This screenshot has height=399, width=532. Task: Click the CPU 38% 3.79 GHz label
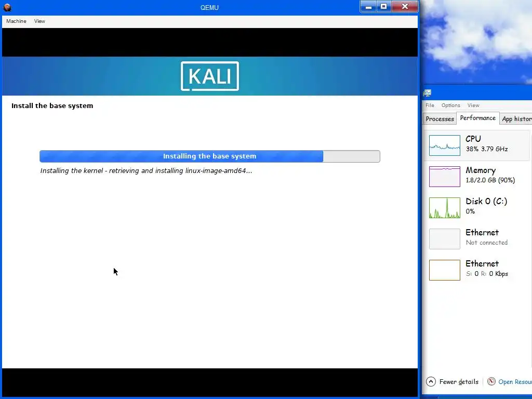tap(486, 143)
